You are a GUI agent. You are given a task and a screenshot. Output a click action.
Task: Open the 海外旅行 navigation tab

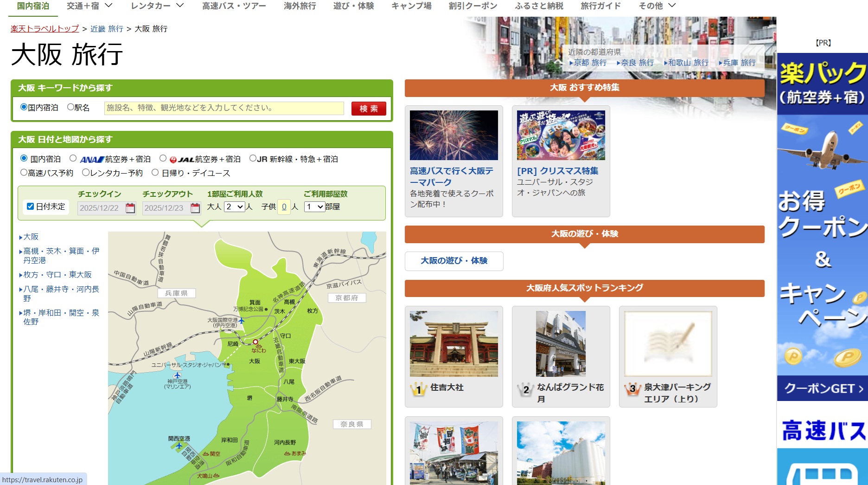[x=300, y=6]
